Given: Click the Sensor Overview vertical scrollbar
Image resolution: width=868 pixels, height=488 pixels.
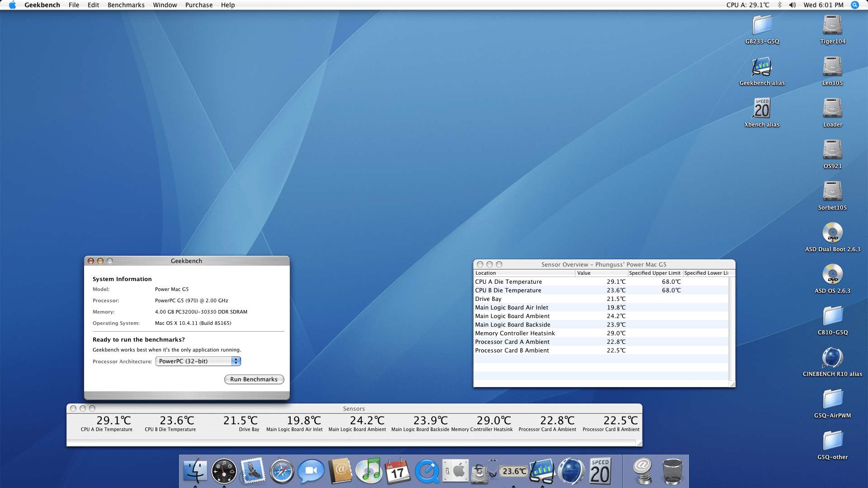Looking at the screenshot, I should (x=732, y=328).
